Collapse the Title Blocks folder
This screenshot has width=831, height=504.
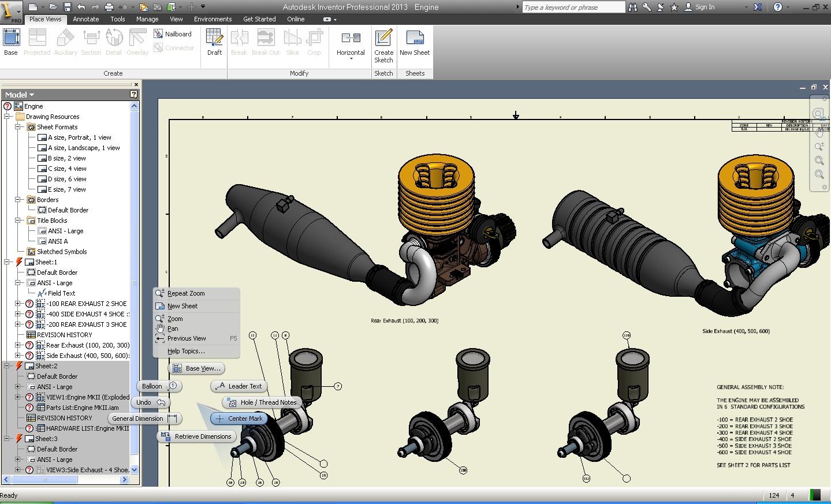click(18, 221)
